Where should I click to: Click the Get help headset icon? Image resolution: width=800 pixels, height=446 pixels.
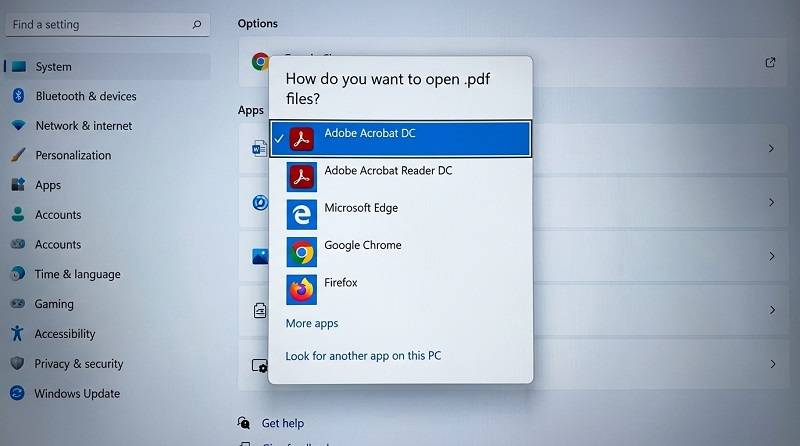click(x=243, y=423)
